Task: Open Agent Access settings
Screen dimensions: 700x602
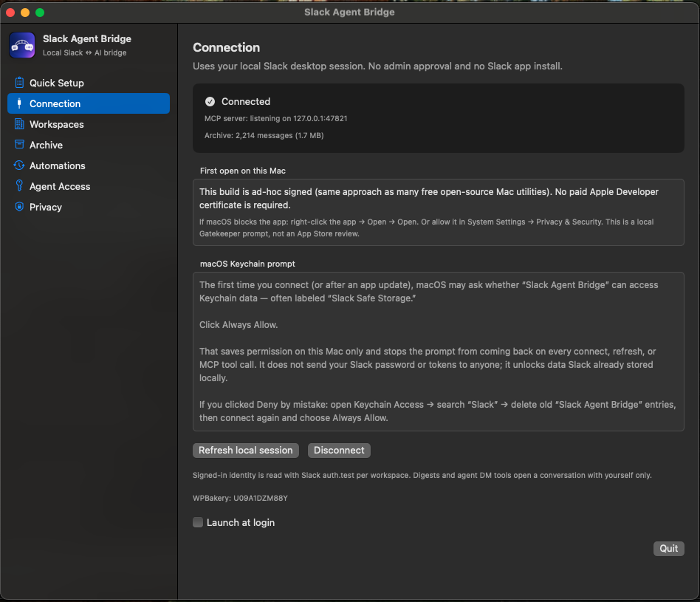Action: point(89,186)
